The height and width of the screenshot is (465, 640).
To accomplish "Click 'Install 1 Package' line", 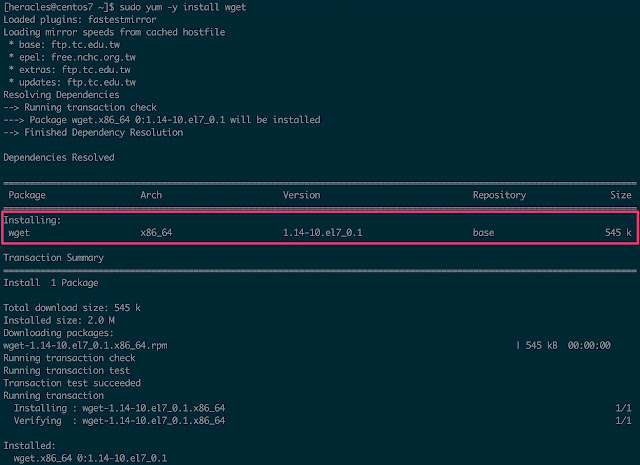I will pos(51,283).
